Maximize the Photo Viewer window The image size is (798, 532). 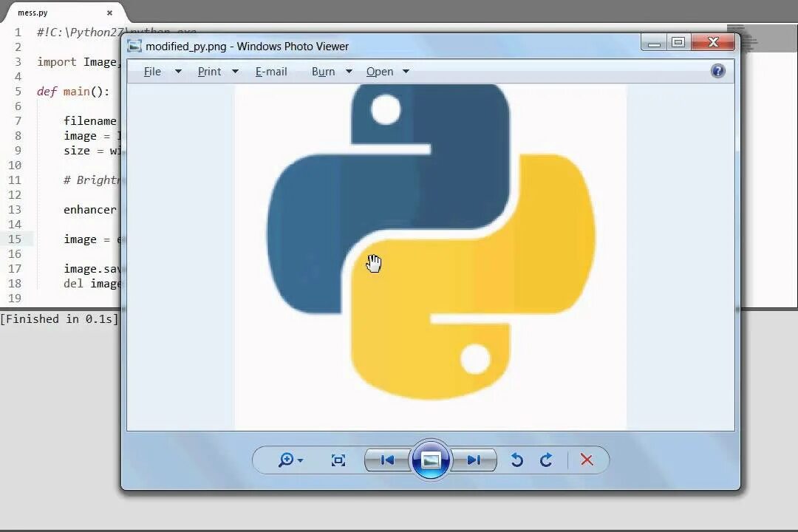(678, 43)
